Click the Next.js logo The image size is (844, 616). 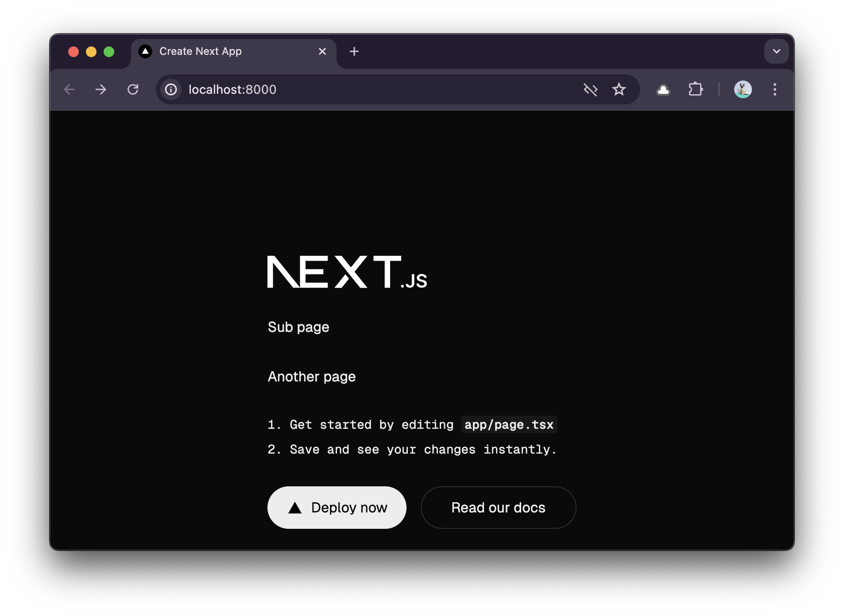click(347, 272)
